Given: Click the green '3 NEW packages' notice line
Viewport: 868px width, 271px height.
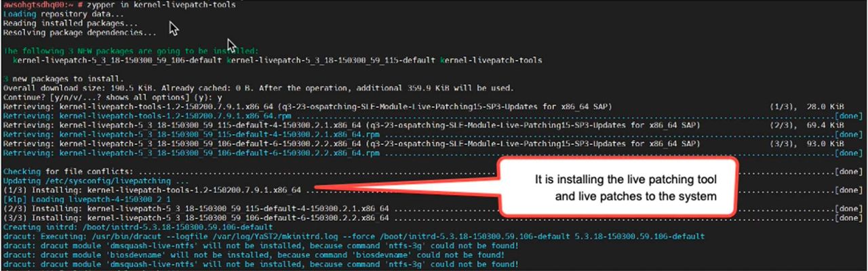Looking at the screenshot, I should (131, 51).
